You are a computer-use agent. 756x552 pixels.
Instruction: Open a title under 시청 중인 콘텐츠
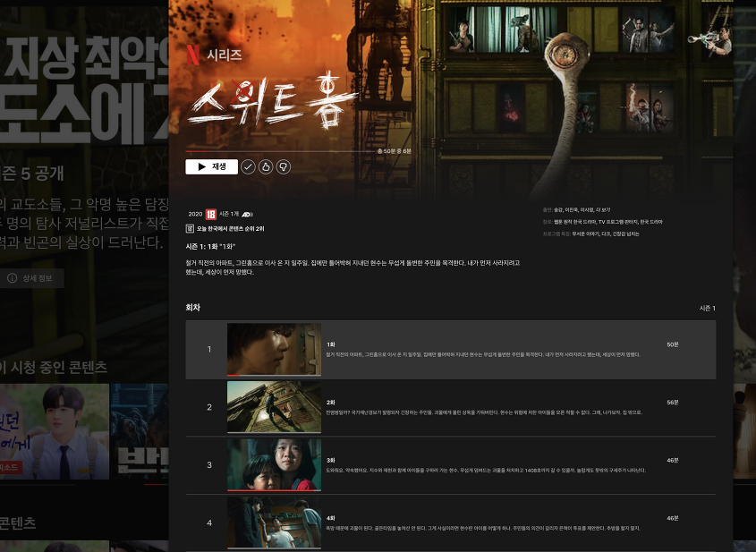click(x=54, y=431)
